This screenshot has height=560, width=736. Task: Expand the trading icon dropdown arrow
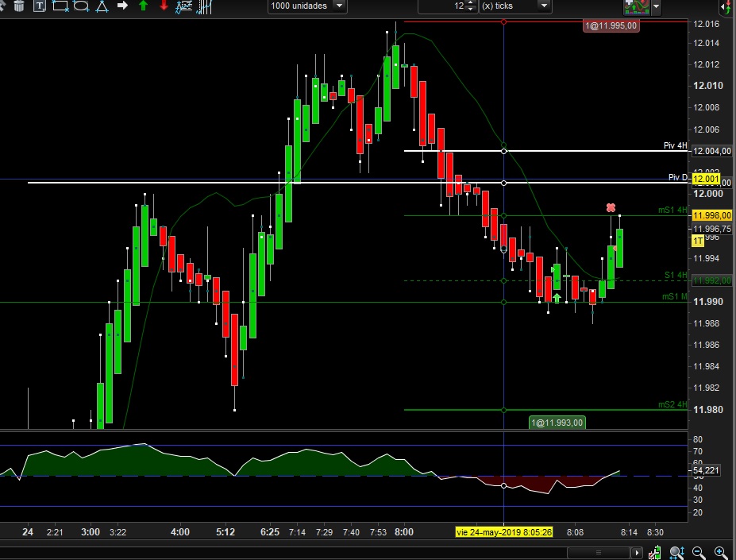pyautogui.click(x=656, y=6)
